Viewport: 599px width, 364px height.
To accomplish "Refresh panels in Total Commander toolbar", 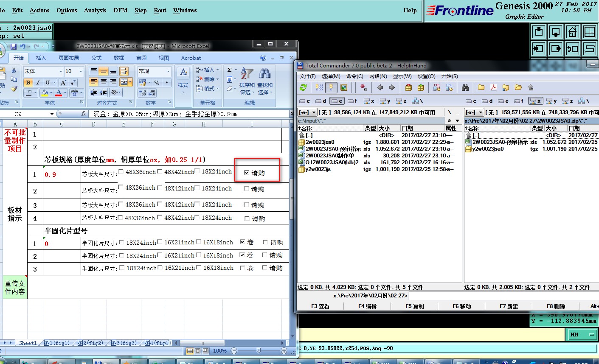I will pyautogui.click(x=303, y=87).
